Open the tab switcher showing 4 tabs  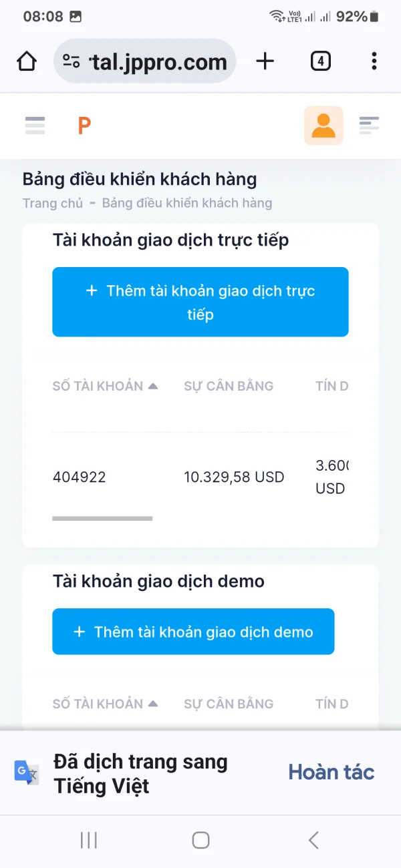321,61
